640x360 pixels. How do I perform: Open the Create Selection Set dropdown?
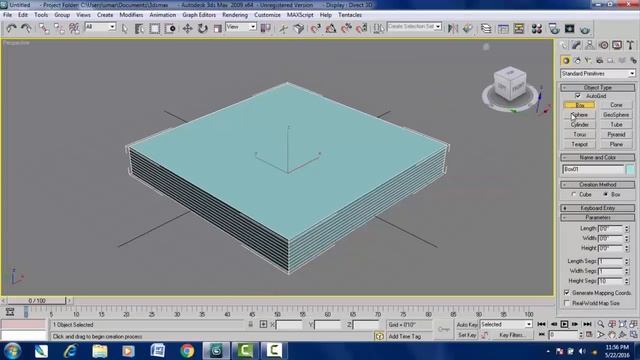click(414, 27)
